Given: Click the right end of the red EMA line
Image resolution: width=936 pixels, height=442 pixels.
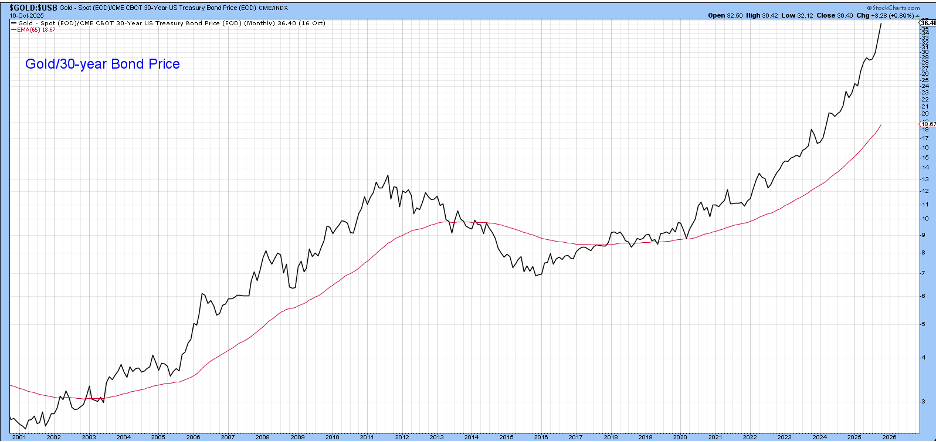Looking at the screenshot, I should point(880,125).
